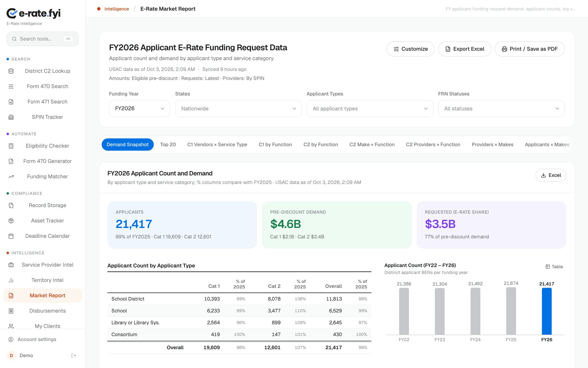This screenshot has height=368, width=588.
Task: Click the Demo user avatar
Action: click(x=11, y=355)
